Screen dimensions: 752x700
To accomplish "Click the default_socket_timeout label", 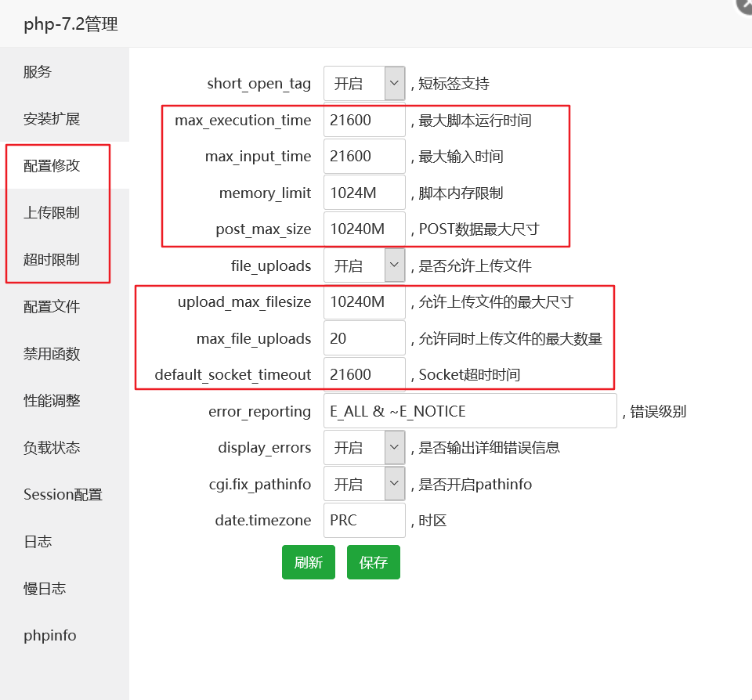I will pyautogui.click(x=233, y=375).
